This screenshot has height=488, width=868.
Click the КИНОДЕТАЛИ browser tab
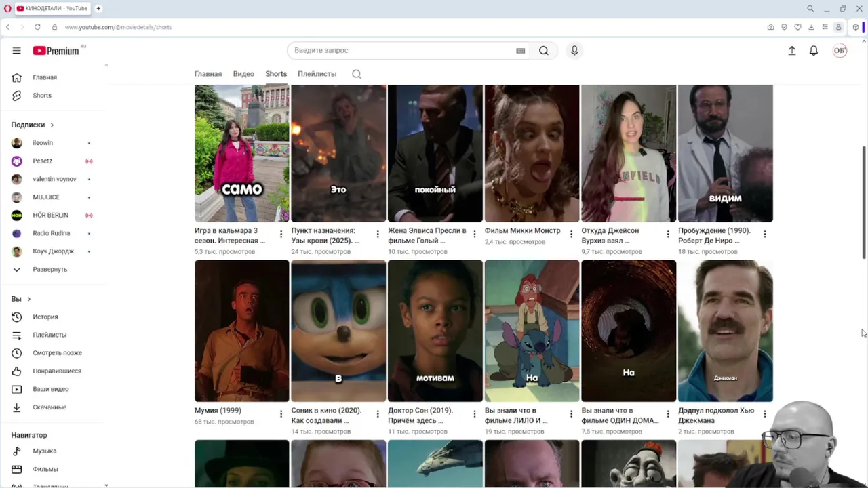point(52,8)
